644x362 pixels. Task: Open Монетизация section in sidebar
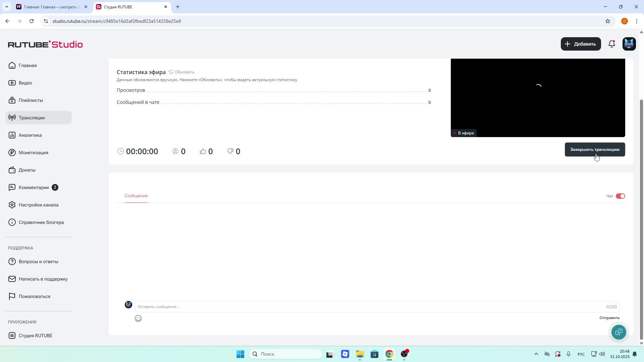pyautogui.click(x=33, y=153)
